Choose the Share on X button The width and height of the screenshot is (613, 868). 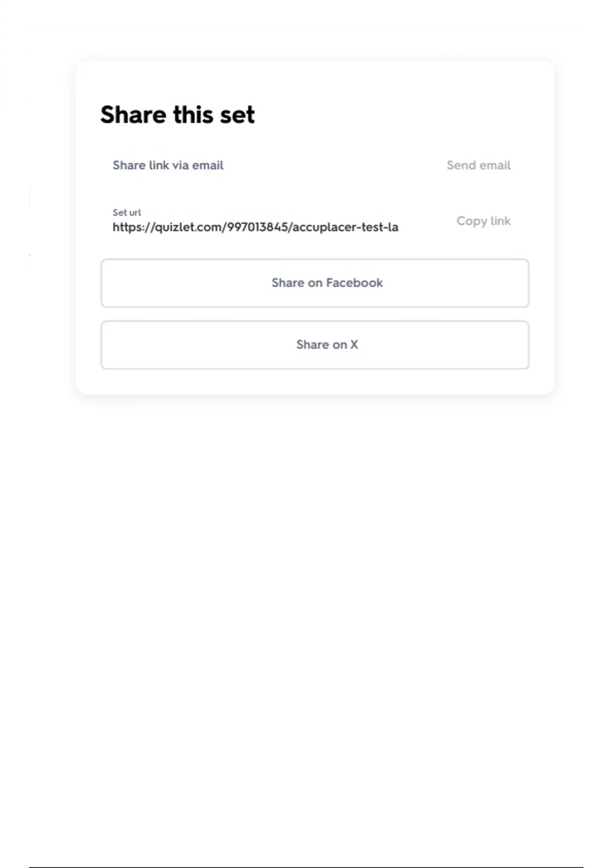[x=315, y=345]
